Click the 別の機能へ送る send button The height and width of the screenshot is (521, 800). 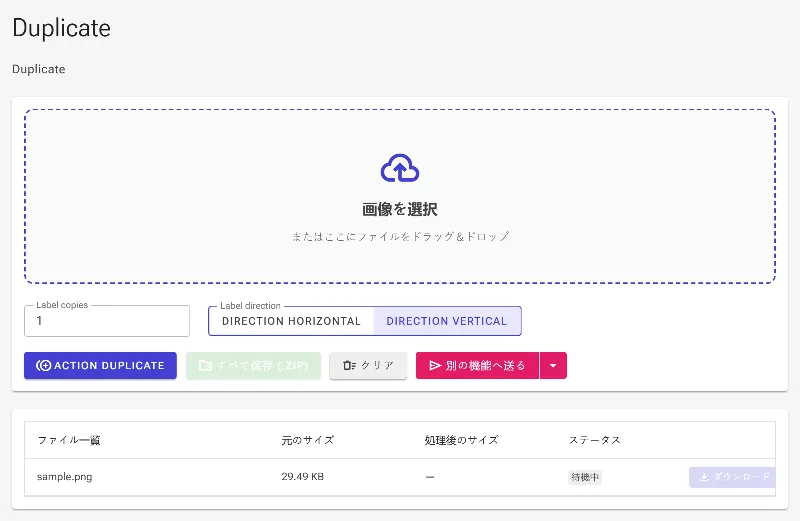click(478, 365)
